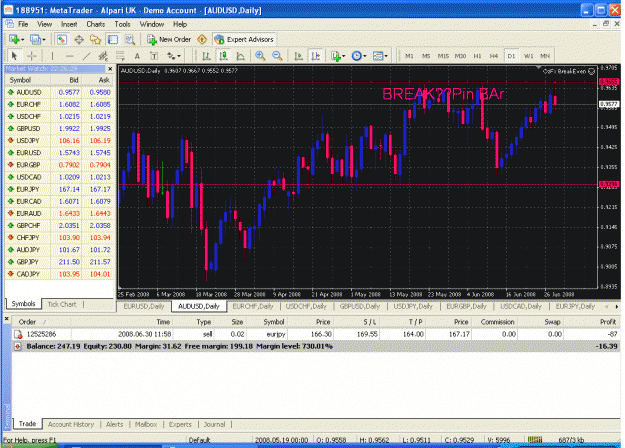The height and width of the screenshot is (448, 625).
Task: Switch chart to Bar Chart mode
Action: (x=206, y=56)
